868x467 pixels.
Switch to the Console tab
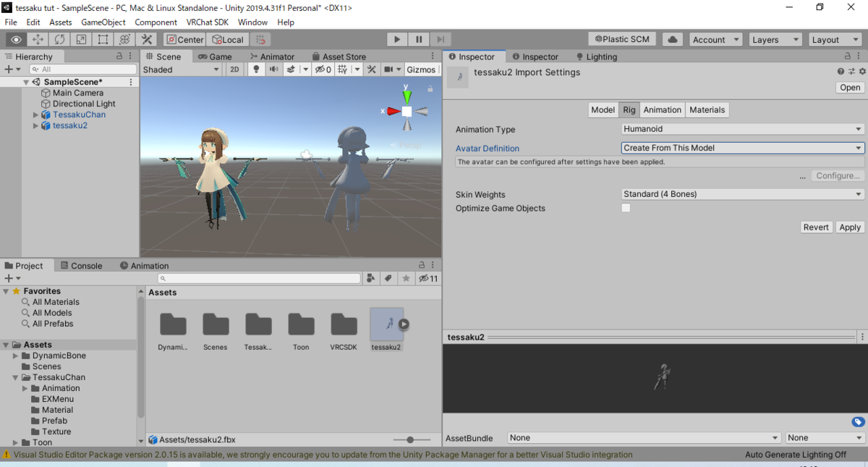81,266
